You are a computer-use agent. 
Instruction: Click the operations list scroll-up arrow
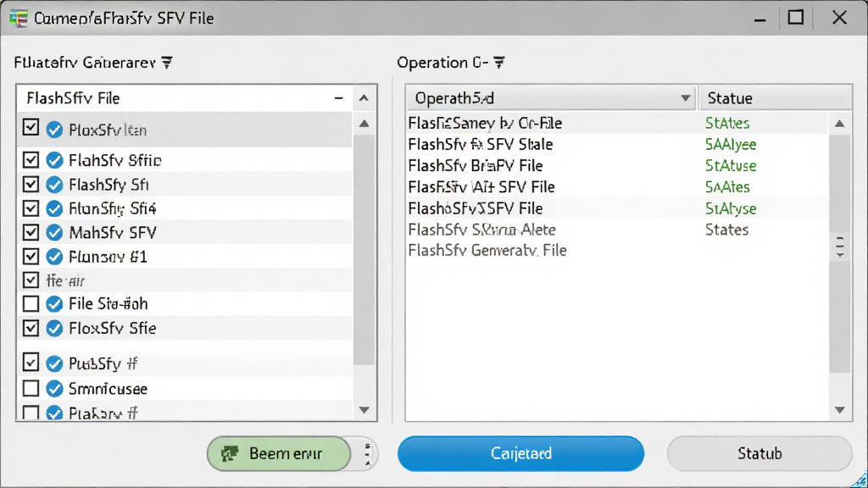pyautogui.click(x=840, y=124)
